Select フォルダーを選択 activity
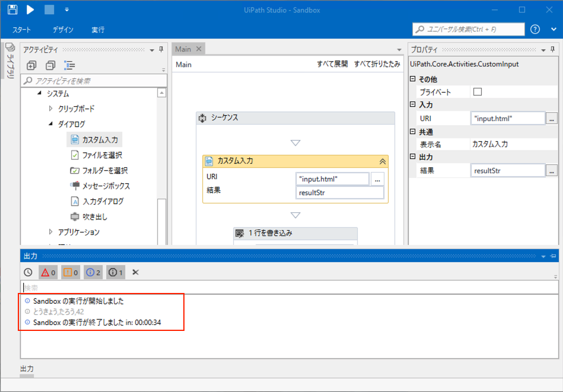Viewport: 563px width, 392px height. [x=99, y=171]
